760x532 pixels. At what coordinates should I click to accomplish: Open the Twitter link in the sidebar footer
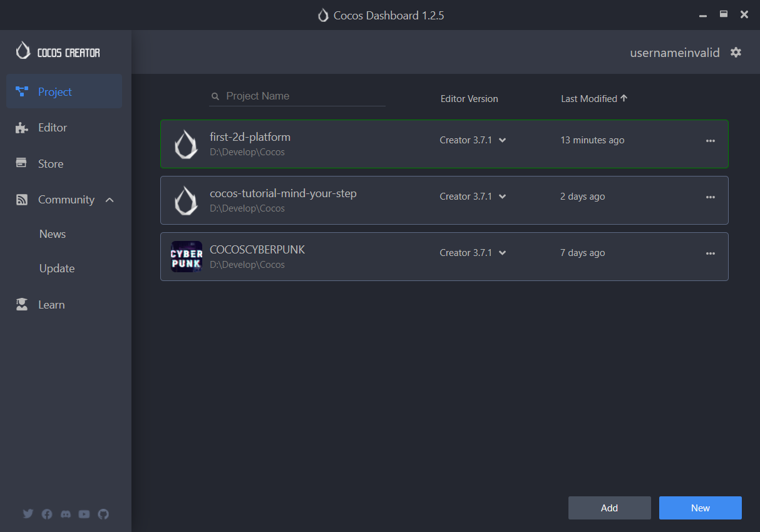[28, 514]
